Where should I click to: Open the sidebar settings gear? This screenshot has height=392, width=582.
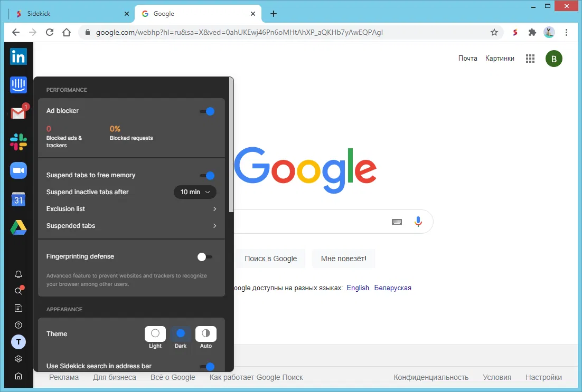tap(18, 359)
